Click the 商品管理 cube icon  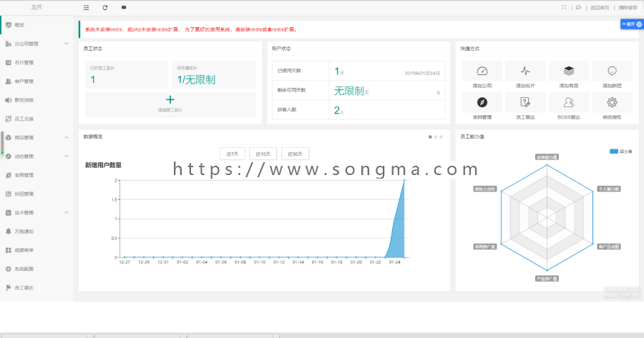(x=8, y=138)
